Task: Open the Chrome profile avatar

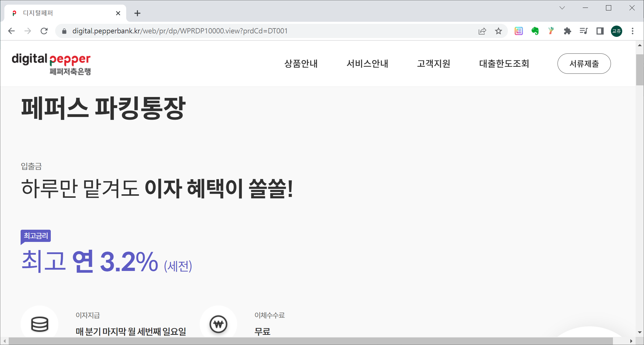Action: point(616,31)
